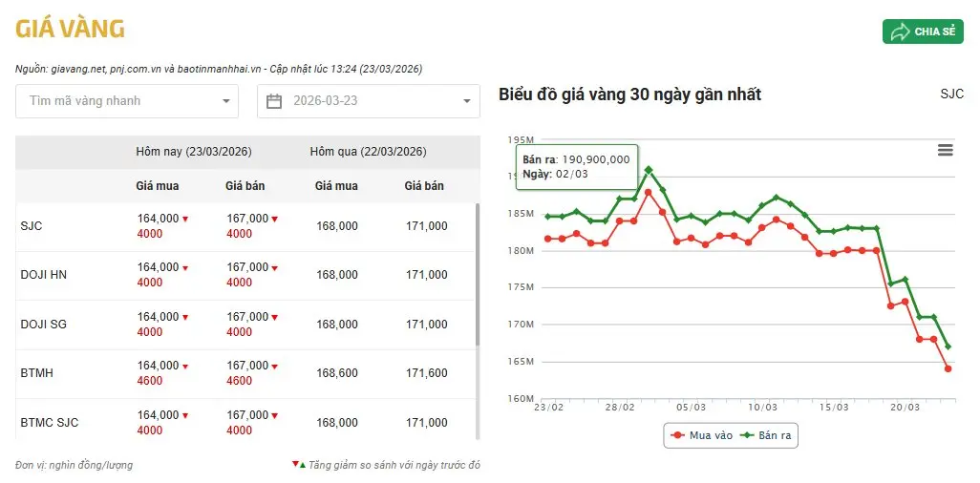Click the calendar icon in date field
This screenshot has width=980, height=483.
(274, 101)
